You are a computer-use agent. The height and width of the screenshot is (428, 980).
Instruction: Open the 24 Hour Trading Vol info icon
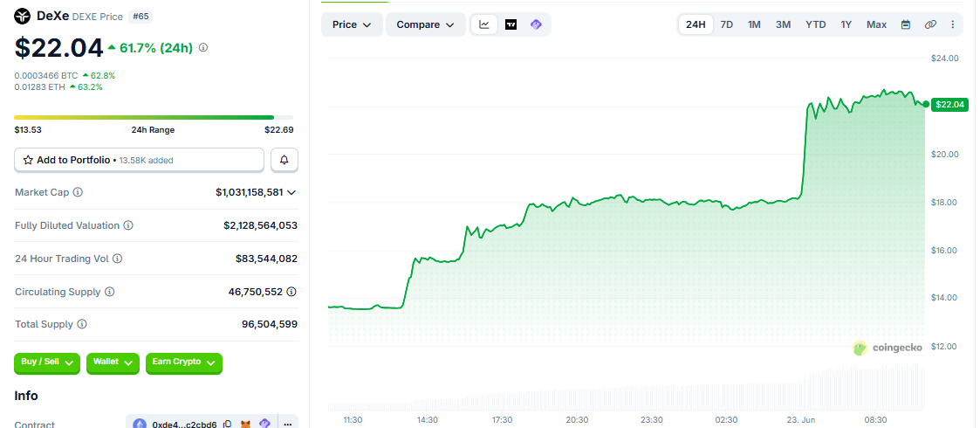117,259
